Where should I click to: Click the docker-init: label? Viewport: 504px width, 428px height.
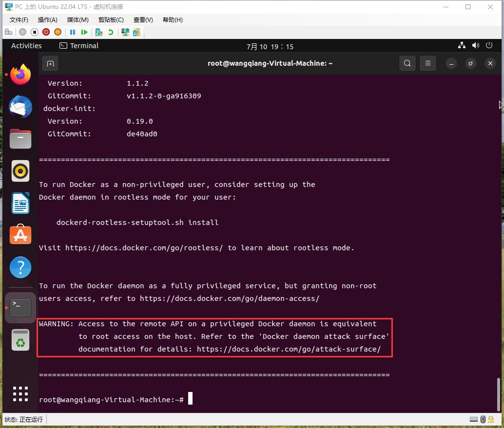click(69, 109)
